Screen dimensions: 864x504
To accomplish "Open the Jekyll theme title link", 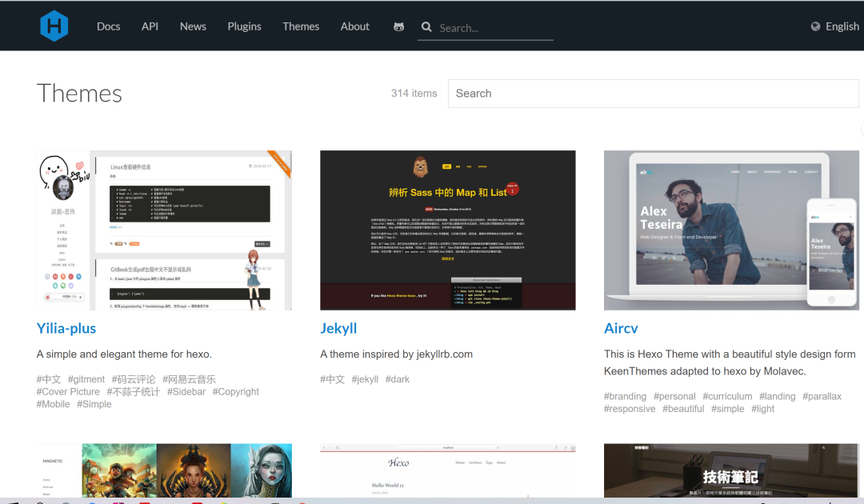I will [338, 328].
